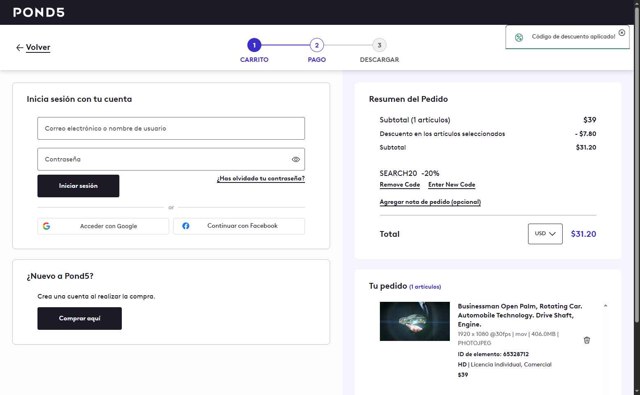Image resolution: width=640 pixels, height=395 pixels.
Task: Focus the Contraseña password field
Action: 171,159
